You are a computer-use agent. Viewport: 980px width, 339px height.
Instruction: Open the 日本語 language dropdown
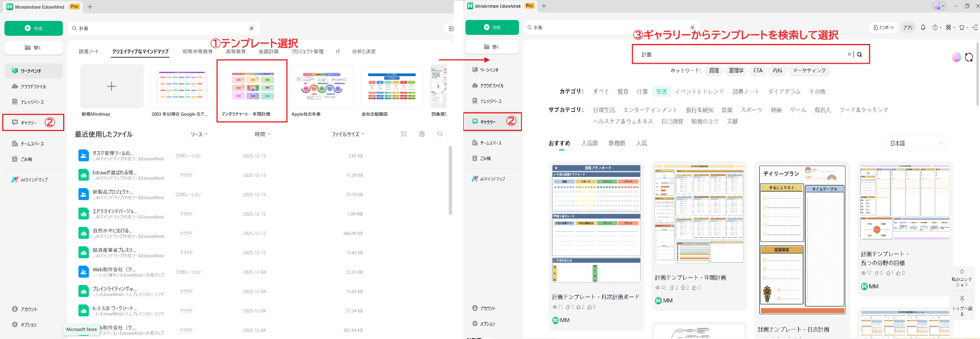pyautogui.click(x=915, y=143)
